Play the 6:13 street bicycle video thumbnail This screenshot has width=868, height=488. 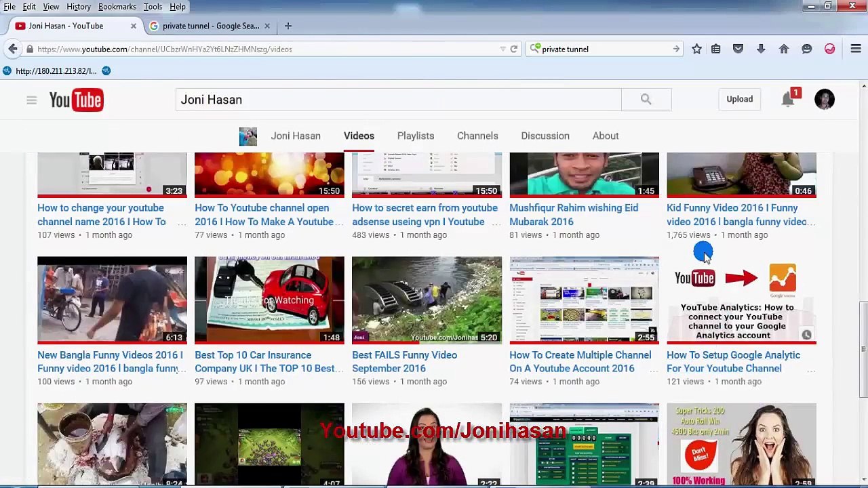coord(112,300)
